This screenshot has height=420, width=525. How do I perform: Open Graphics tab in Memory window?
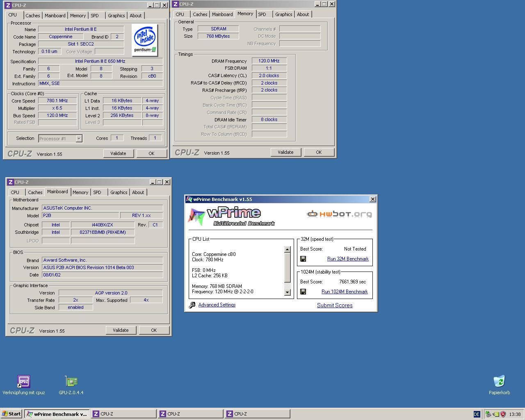click(x=284, y=14)
